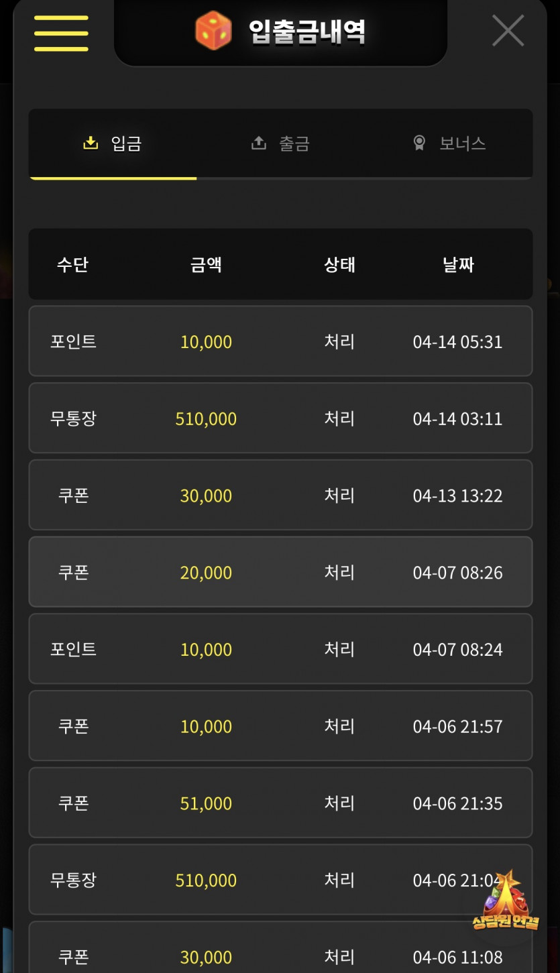Open the yellow hamburger menu
Screen dimensions: 560x973
click(61, 33)
